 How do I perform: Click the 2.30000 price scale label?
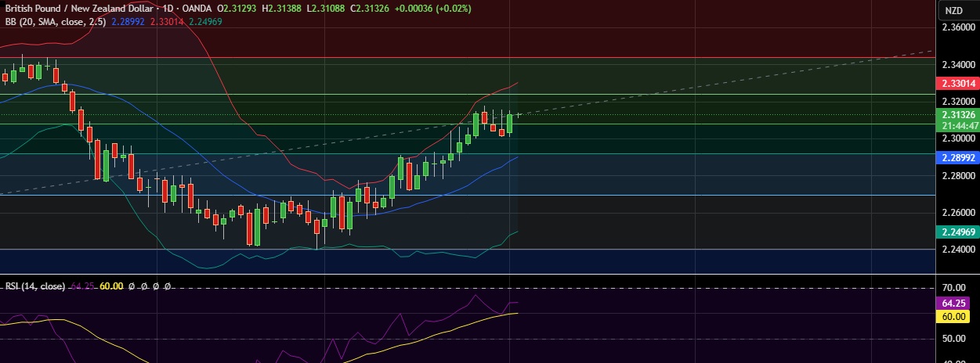point(958,138)
